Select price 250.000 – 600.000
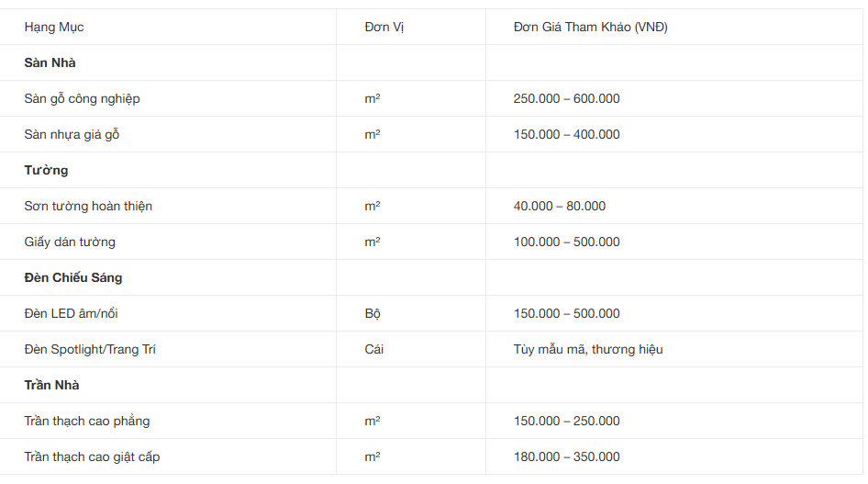This screenshot has width=868, height=484. point(566,98)
